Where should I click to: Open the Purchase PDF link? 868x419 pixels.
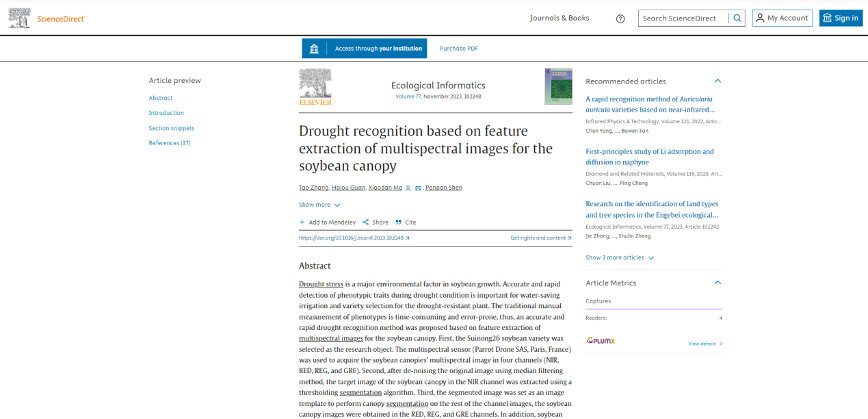[458, 49]
